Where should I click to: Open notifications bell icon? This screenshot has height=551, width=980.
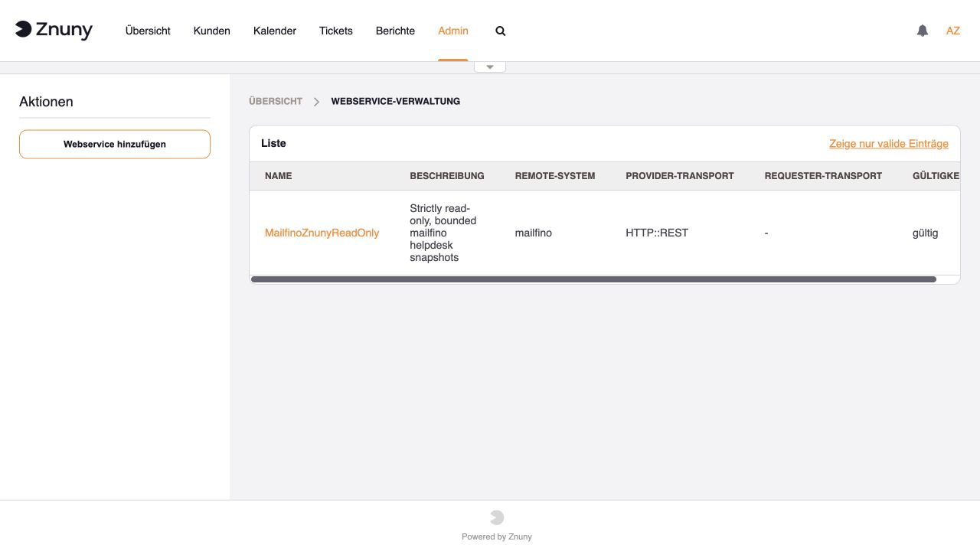point(923,31)
